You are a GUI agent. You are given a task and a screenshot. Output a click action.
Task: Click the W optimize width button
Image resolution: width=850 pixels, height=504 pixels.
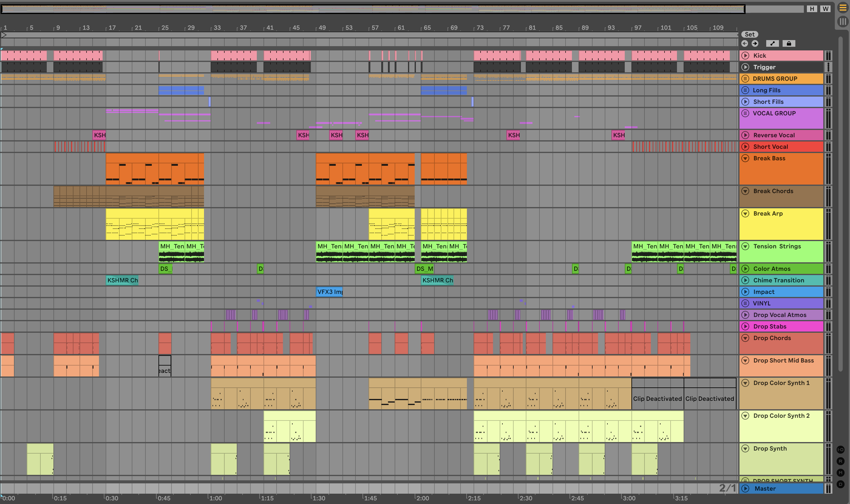point(825,9)
